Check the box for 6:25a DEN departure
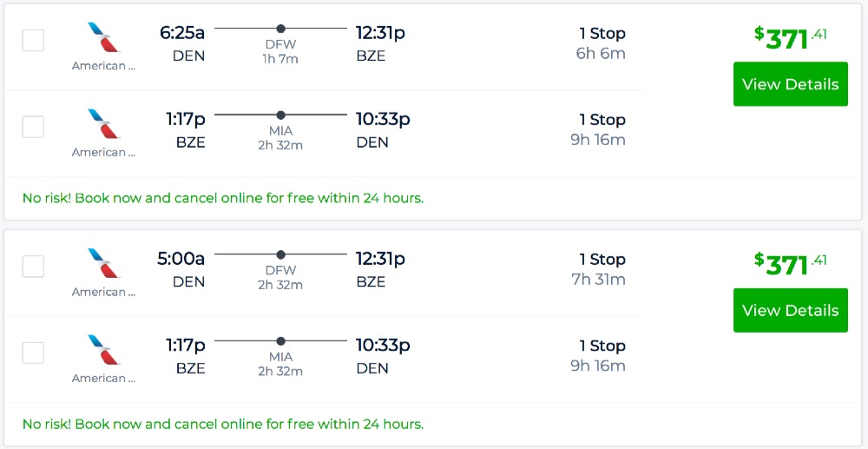The image size is (868, 449). (x=33, y=40)
